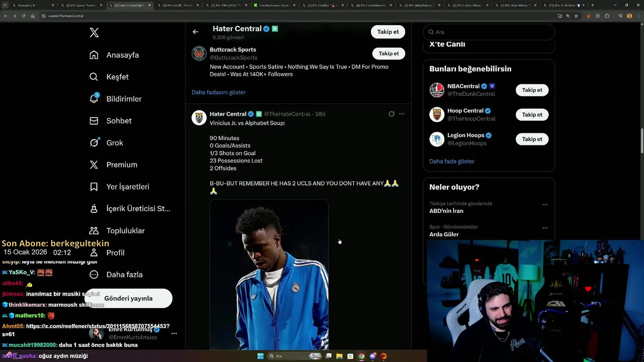Open the Chrome three-dot menu
This screenshot has width=644, height=362.
pos(638,16)
